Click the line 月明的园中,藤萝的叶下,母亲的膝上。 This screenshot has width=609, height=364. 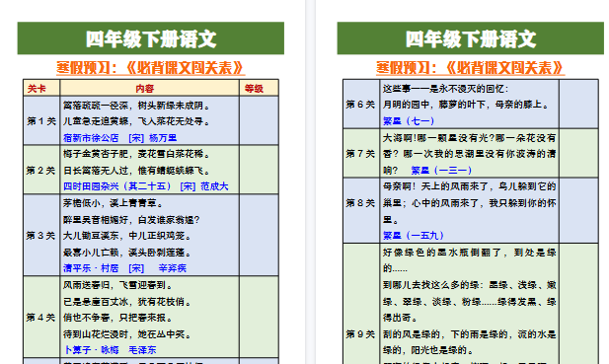[x=466, y=105]
